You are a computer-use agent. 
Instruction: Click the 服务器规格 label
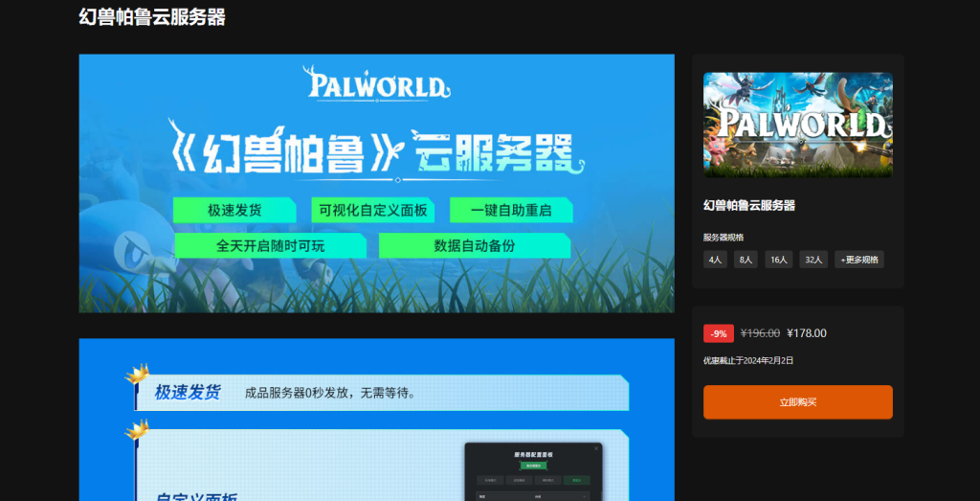click(x=724, y=238)
